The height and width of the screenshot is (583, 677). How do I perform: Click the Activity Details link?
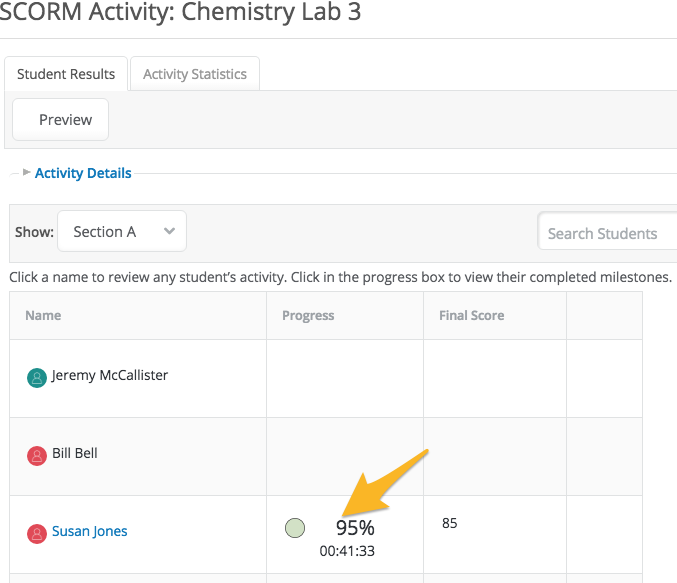click(83, 173)
